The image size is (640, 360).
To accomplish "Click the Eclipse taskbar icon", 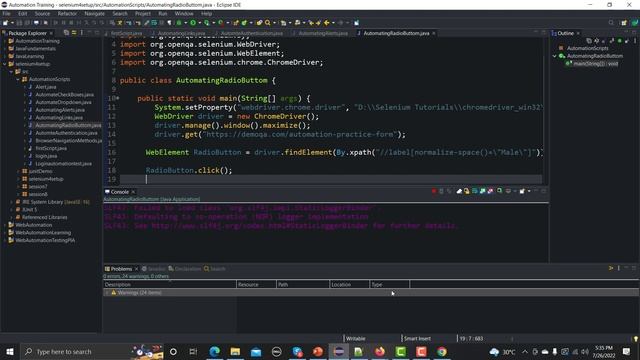I will click(338, 351).
